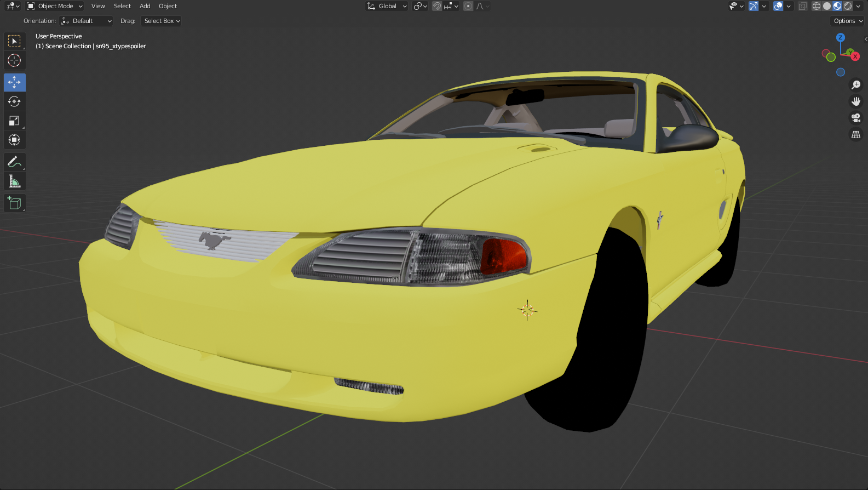Switch to Wireframe viewport shading
This screenshot has width=868, height=490.
click(817, 6)
